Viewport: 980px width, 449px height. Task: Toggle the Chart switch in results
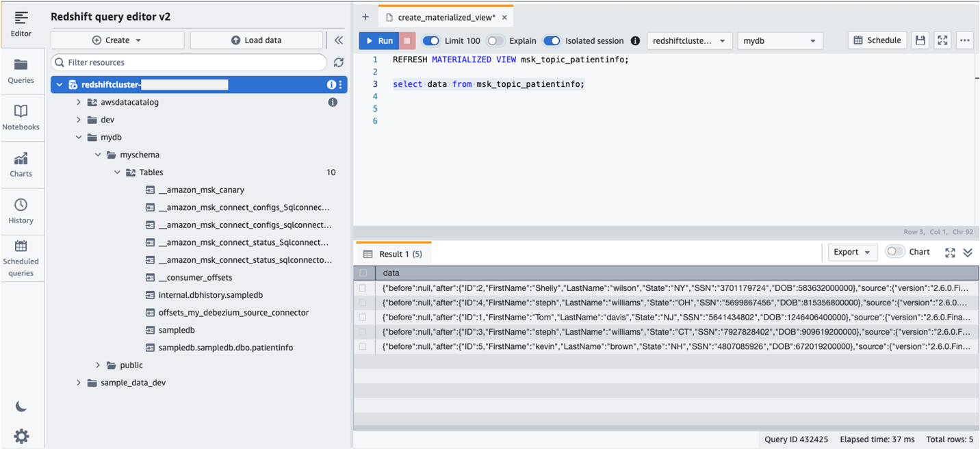[x=895, y=252]
